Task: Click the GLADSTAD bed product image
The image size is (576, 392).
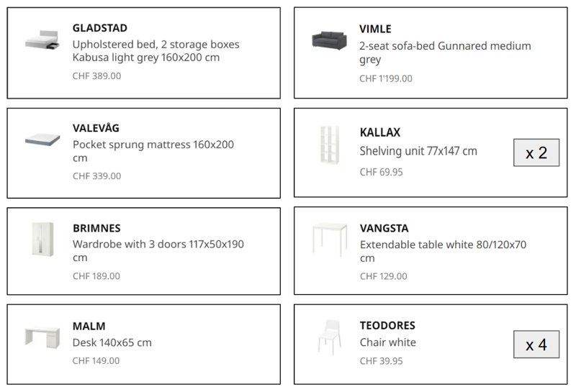Action: 42,40
